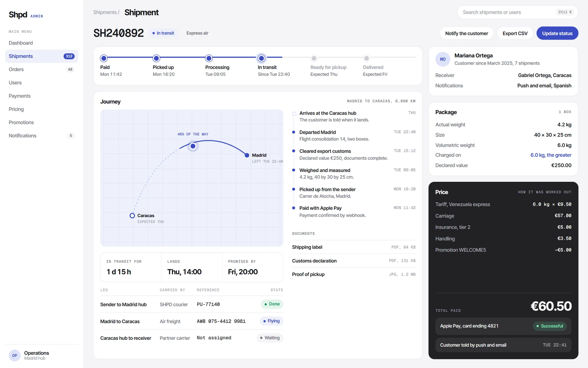588x368 pixels.
Task: Click the Delivered step marker
Action: pyautogui.click(x=367, y=58)
